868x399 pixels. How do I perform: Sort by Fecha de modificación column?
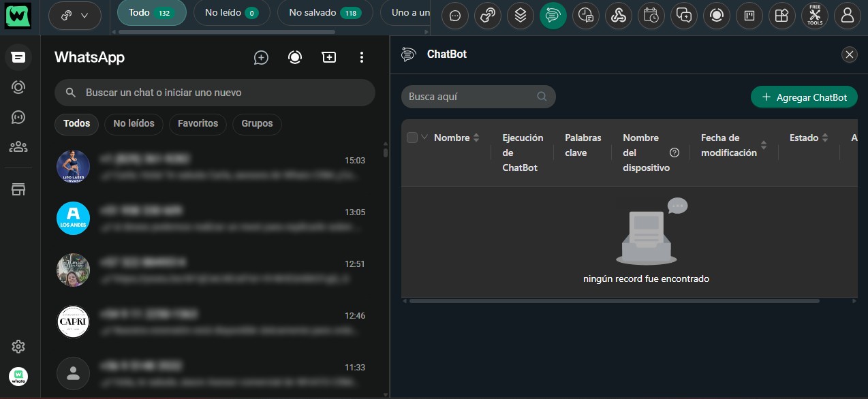(764, 145)
